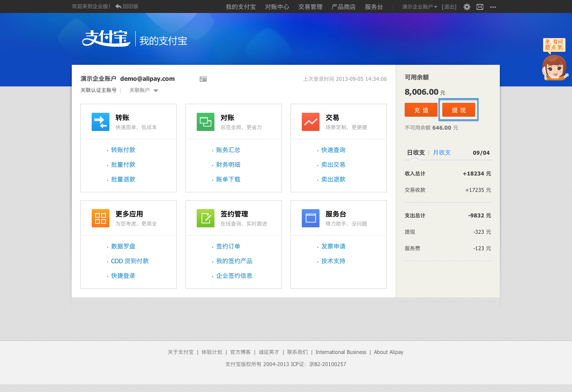Viewport: 572px width, 392px height.
Task: Click the 退出 logout link
Action: click(x=449, y=7)
